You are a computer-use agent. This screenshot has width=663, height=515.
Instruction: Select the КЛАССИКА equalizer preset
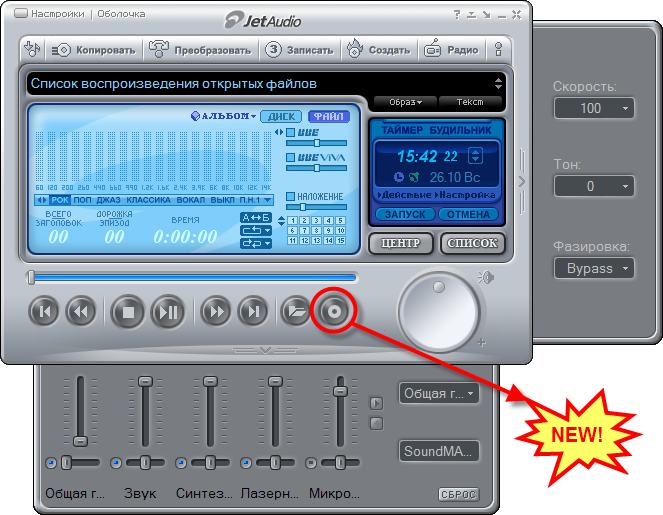tap(148, 200)
